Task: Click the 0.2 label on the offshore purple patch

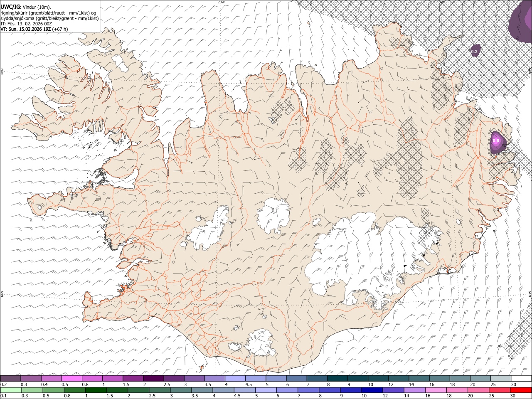Action: (x=475, y=52)
